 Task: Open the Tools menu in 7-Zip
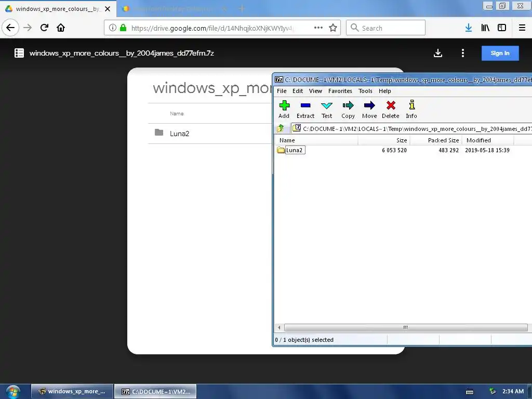[365, 91]
